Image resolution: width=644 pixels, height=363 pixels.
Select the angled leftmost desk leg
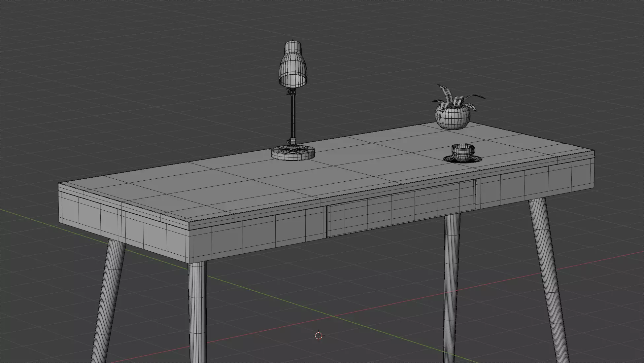[x=108, y=301]
